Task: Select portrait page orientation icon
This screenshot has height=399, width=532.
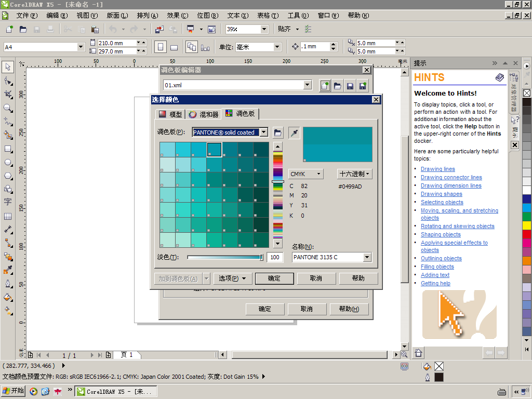Action: (x=161, y=47)
